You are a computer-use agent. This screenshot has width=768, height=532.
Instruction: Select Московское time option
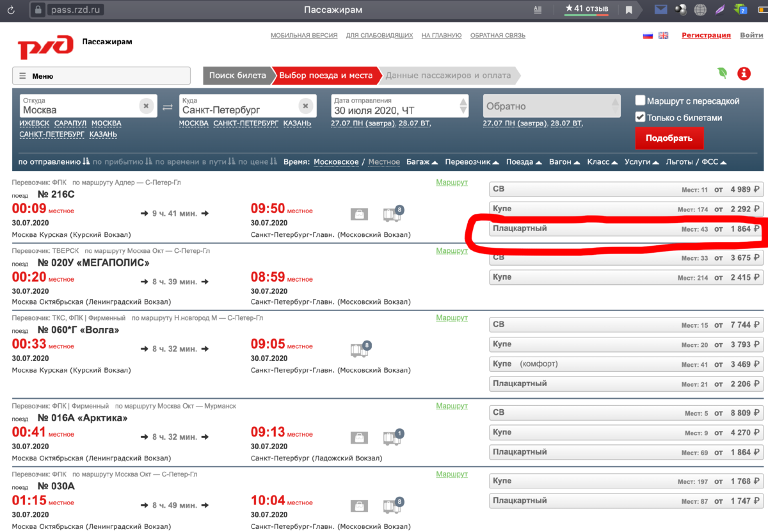336,162
